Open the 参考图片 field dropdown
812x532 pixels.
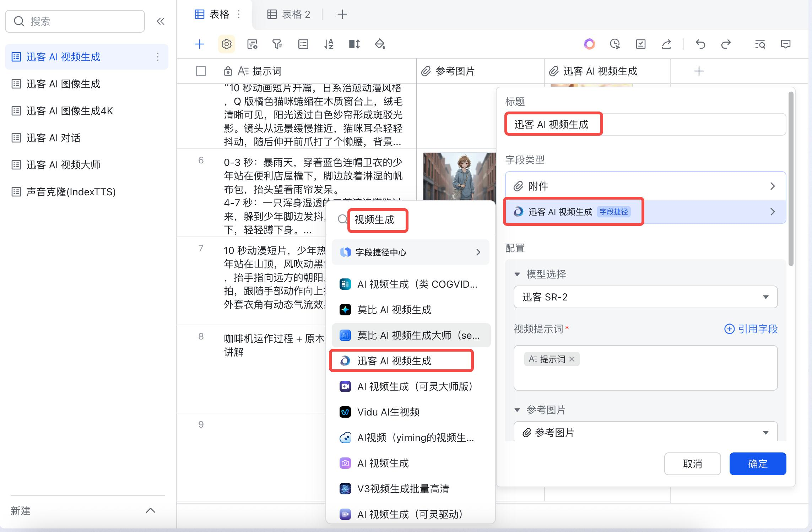click(x=645, y=432)
